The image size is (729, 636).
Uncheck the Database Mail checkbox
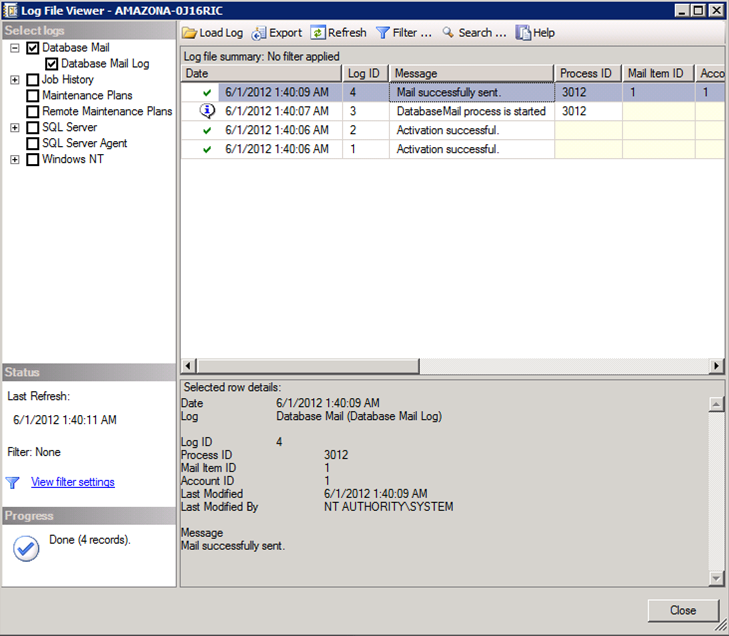[x=33, y=48]
